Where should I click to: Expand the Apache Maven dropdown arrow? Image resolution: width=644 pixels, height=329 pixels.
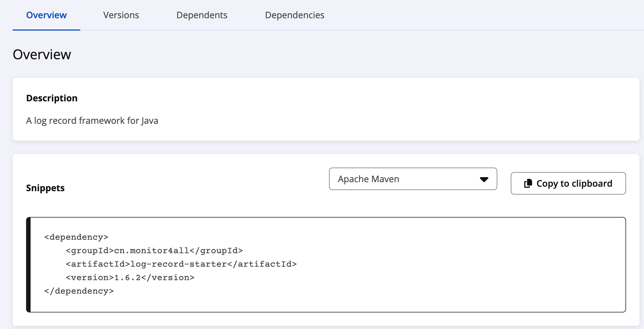(x=484, y=179)
